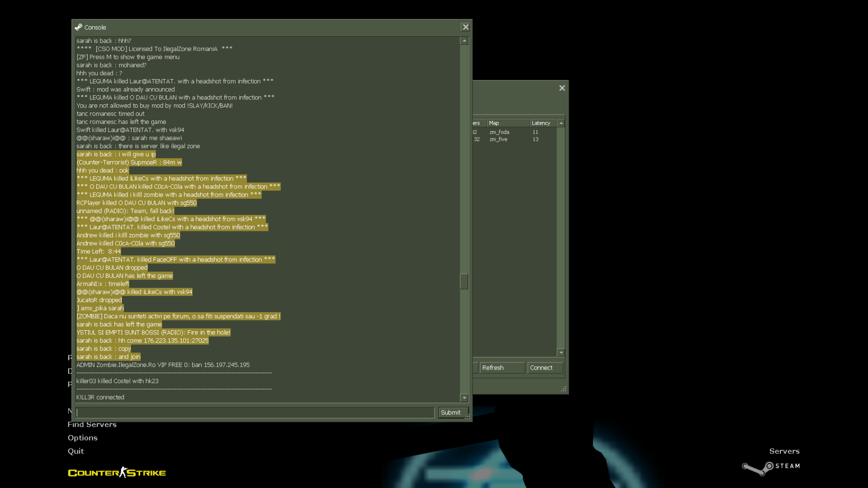The image size is (868, 488).
Task: Click the 'JucatoR dropped' console line
Action: click(x=99, y=300)
